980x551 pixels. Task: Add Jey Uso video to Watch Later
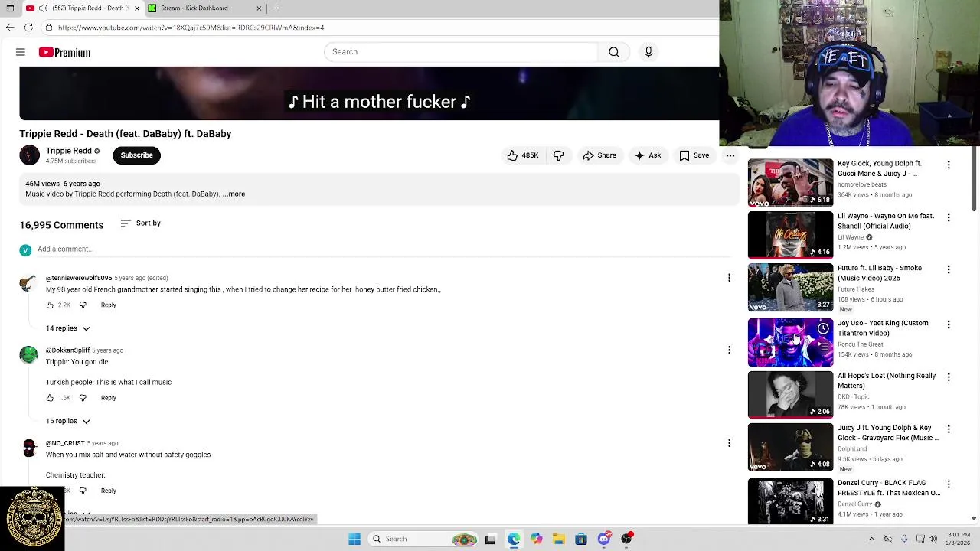823,328
